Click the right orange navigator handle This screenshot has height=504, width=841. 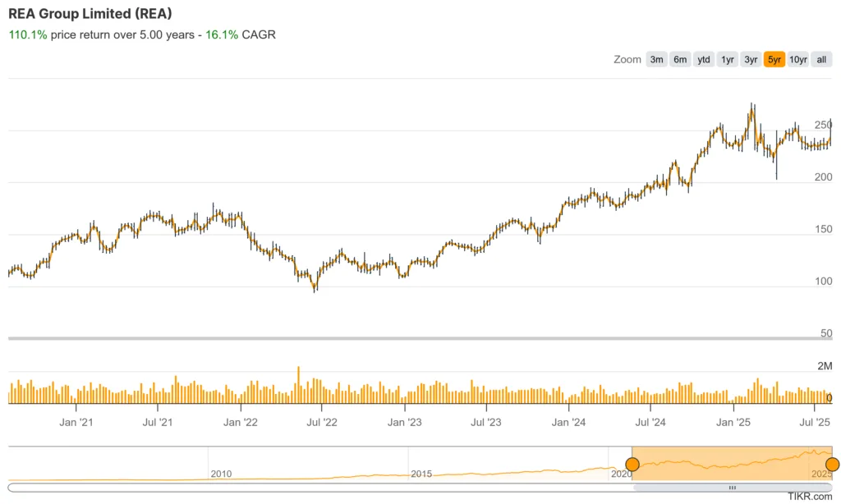pos(833,465)
